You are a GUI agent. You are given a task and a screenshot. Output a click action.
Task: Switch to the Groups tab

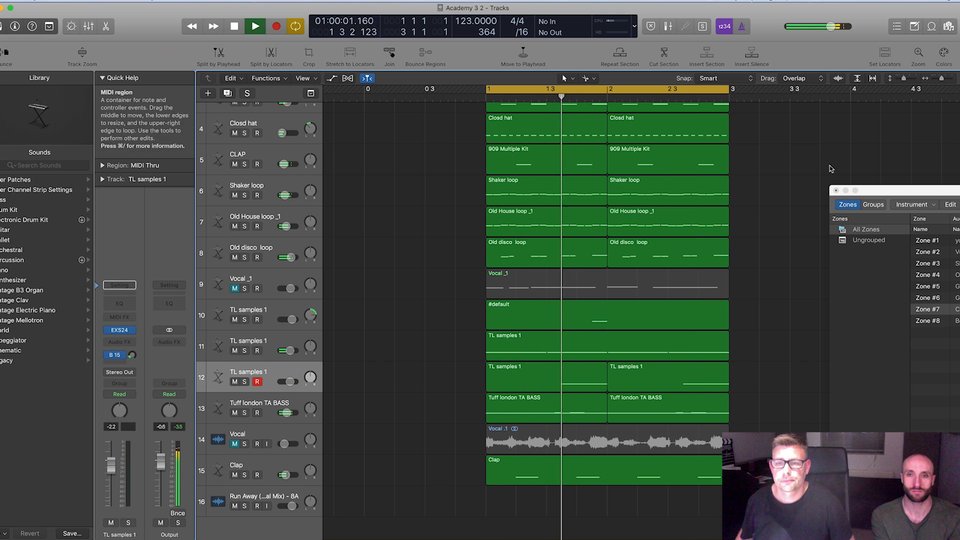pos(873,204)
